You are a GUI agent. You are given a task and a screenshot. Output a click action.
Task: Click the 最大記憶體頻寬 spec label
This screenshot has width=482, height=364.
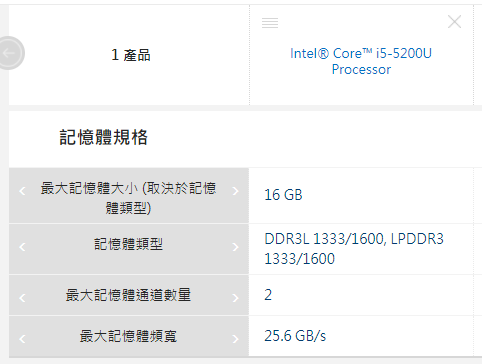[128, 336]
